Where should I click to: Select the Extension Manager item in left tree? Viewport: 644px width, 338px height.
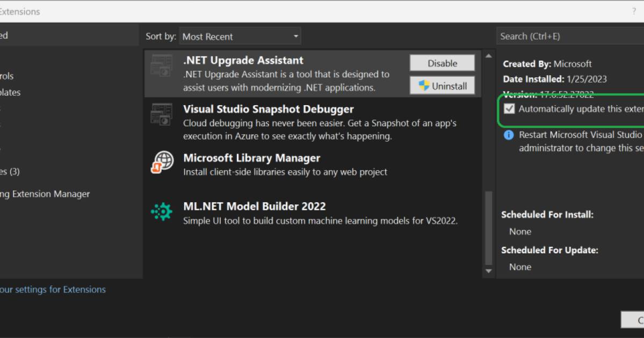click(45, 194)
